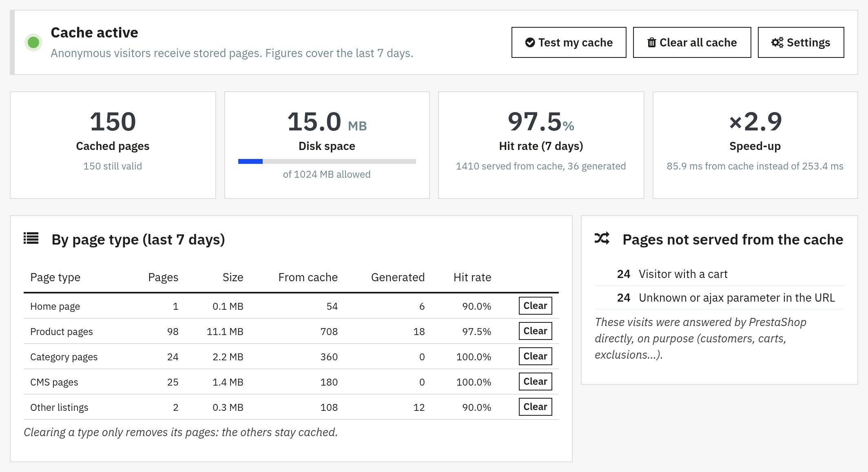The height and width of the screenshot is (472, 868).
Task: Select the CMS pages row label
Action: click(x=54, y=382)
